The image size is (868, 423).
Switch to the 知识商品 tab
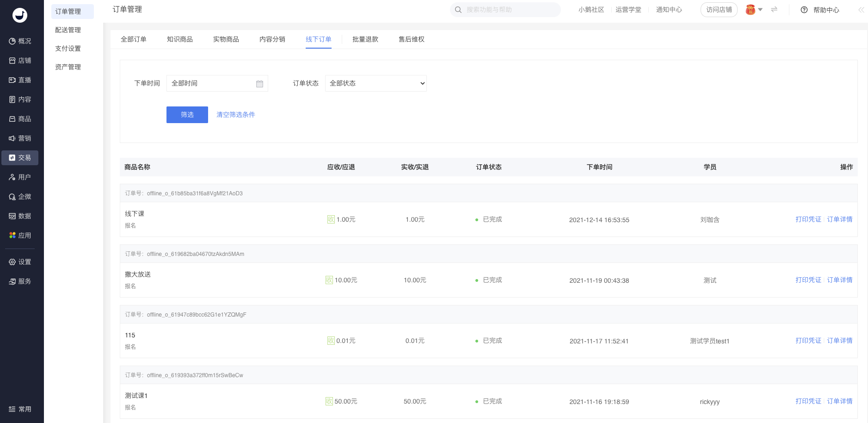[179, 39]
